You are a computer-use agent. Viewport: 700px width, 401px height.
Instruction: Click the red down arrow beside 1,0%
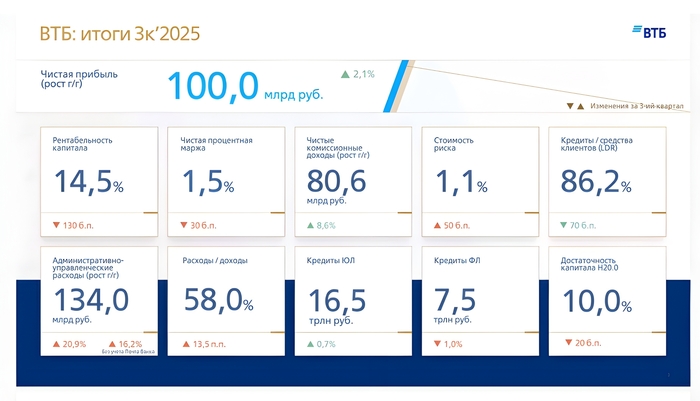437,344
